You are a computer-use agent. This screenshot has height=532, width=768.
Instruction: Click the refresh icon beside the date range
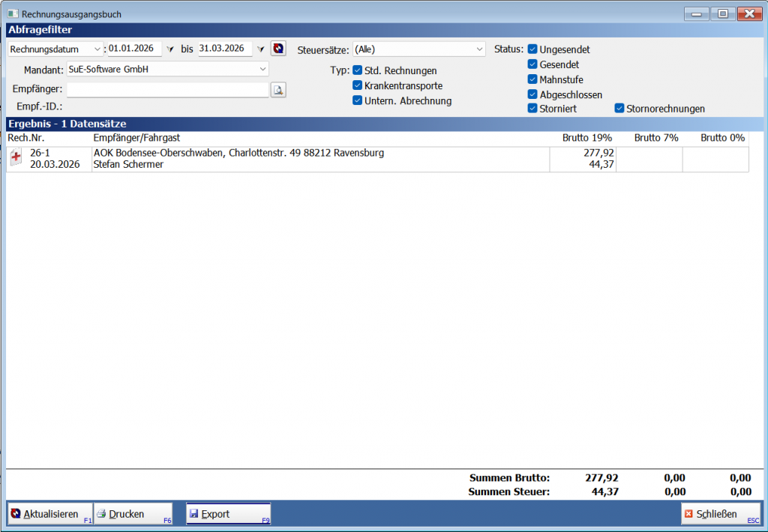pyautogui.click(x=278, y=49)
